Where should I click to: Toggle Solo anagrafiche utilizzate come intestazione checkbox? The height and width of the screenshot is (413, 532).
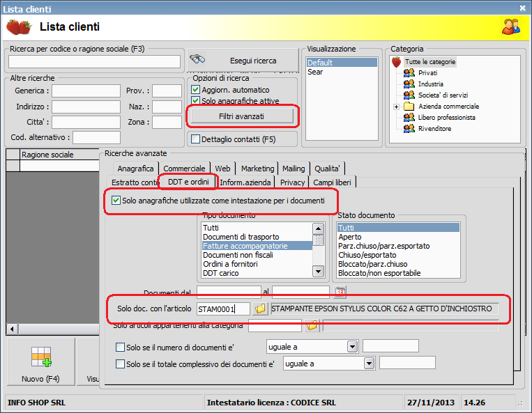pos(116,201)
